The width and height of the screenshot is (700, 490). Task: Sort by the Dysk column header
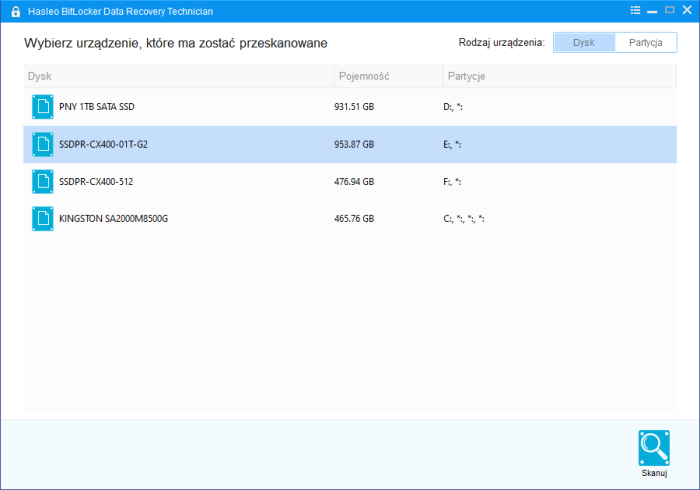[179, 76]
